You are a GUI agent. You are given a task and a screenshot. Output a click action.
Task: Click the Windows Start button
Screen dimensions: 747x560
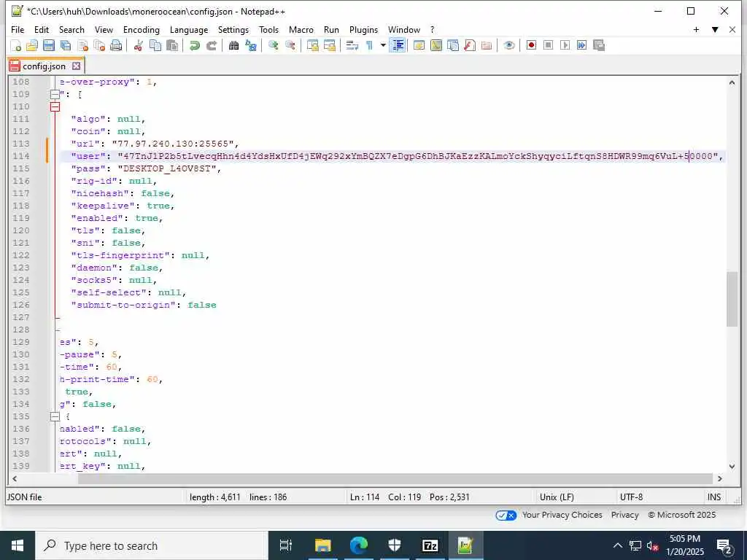[x=18, y=545]
